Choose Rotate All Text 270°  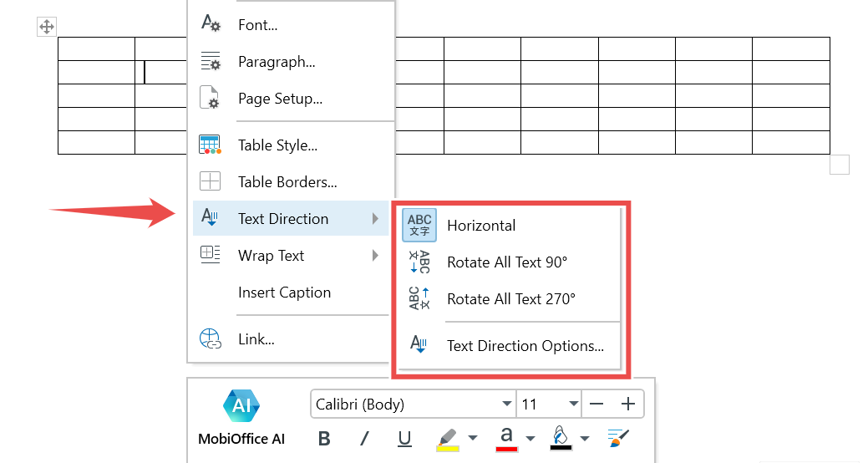pos(510,299)
